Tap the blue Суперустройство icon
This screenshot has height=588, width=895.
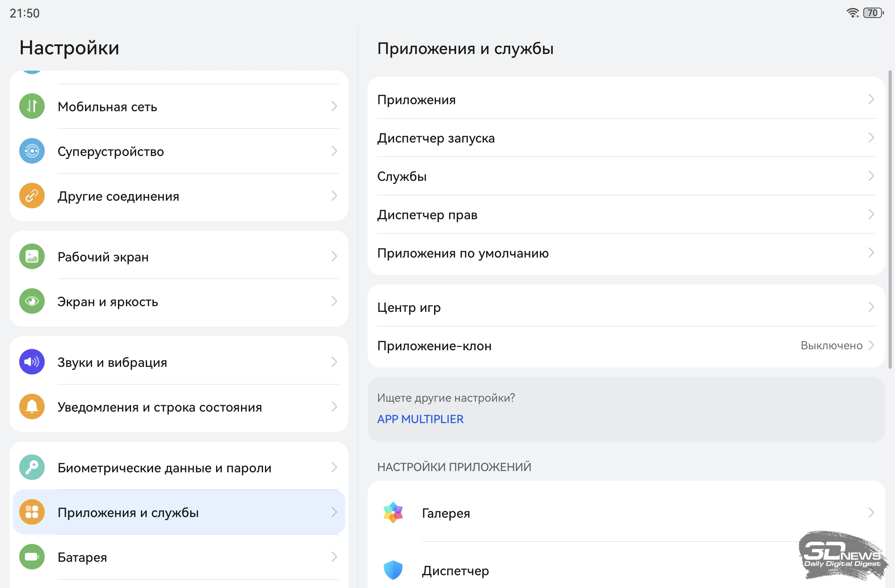tap(32, 151)
